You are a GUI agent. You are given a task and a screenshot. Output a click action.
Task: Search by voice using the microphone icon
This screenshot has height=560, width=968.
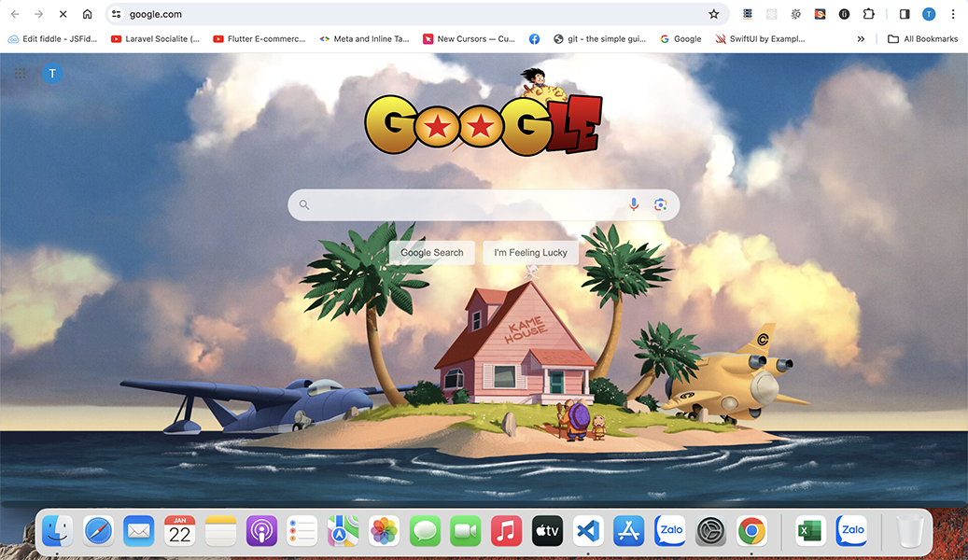click(x=634, y=203)
